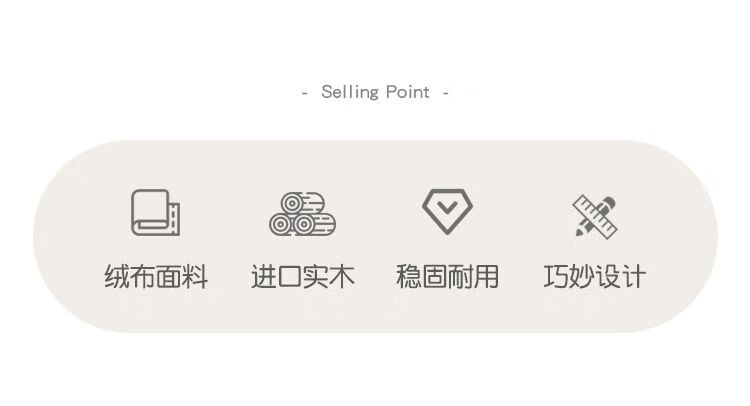The width and height of the screenshot is (750, 406).
Task: Click the word "Selling" in the heading
Action: [350, 93]
